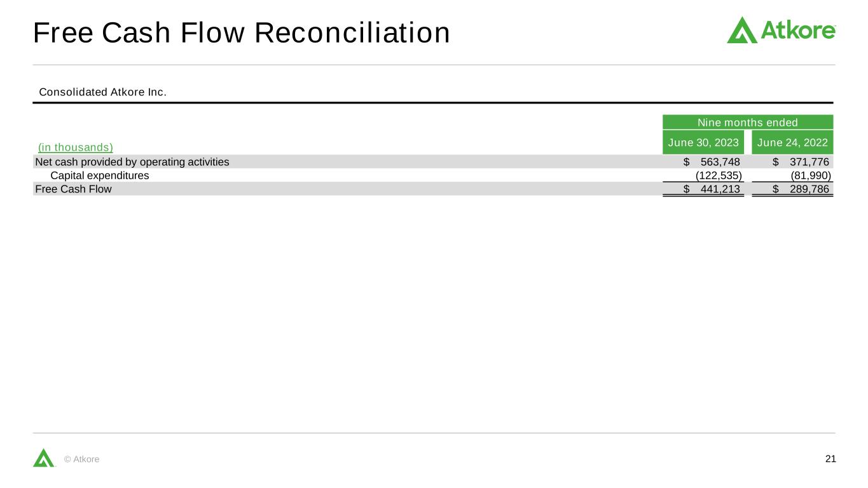The height and width of the screenshot is (488, 868).
Task: Select the Free Cash Flow Reconciliation title
Action: pos(242,33)
